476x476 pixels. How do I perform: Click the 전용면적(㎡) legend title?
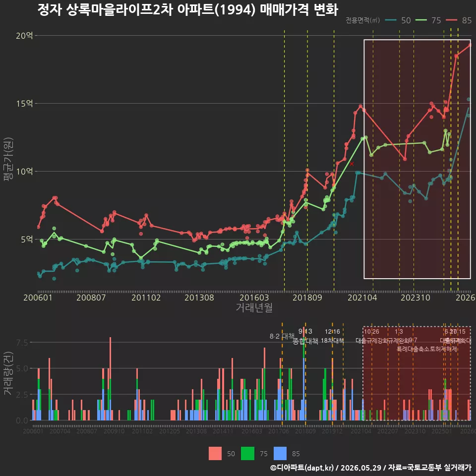point(363,20)
